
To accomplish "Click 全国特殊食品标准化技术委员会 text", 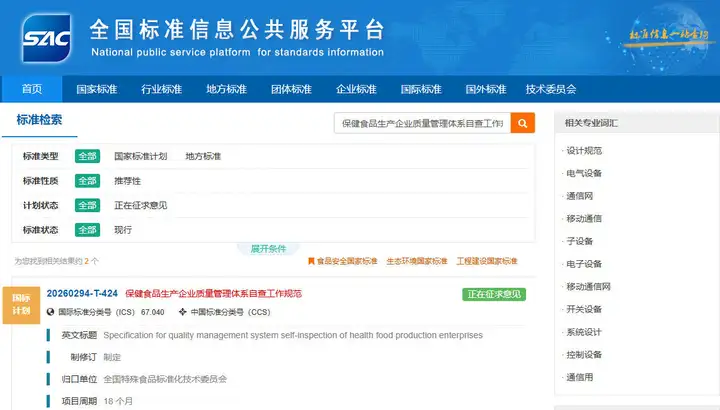I will click(165, 379).
